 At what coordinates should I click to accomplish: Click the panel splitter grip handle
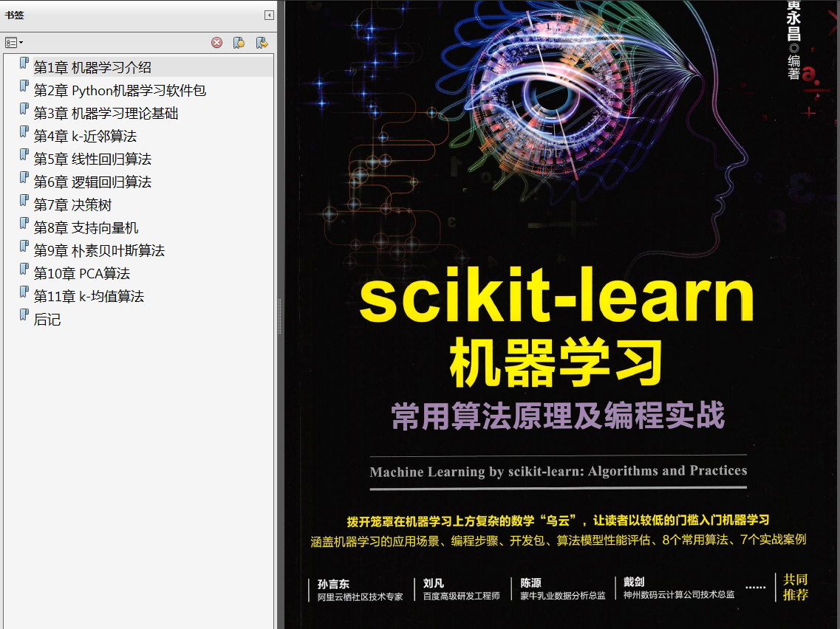point(280,317)
